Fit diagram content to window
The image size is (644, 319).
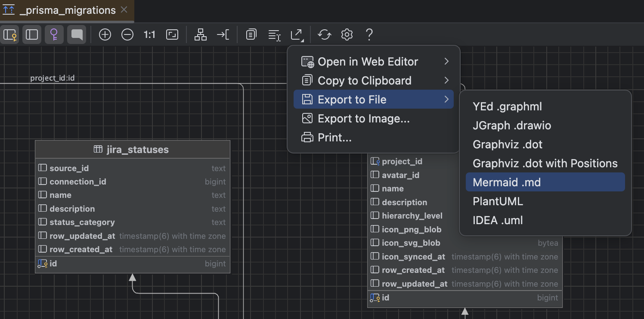(172, 34)
